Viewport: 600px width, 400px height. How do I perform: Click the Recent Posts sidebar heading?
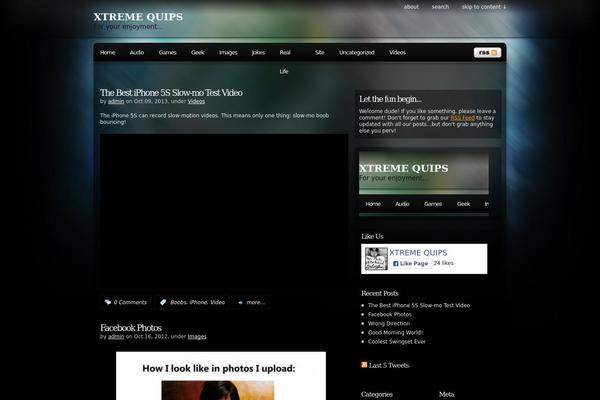coord(380,294)
